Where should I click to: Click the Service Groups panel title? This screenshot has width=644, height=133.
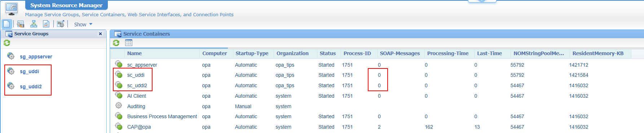(31, 34)
